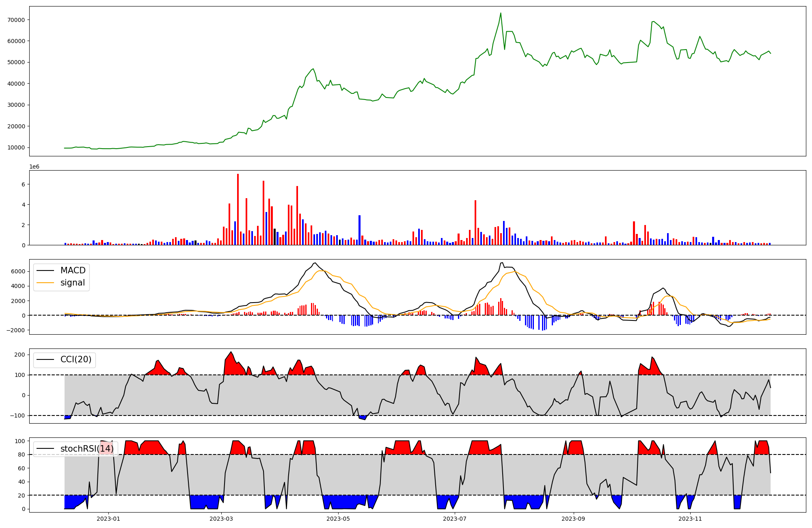Select the CCI(20) legend label
The image size is (812, 528).
[x=76, y=359]
